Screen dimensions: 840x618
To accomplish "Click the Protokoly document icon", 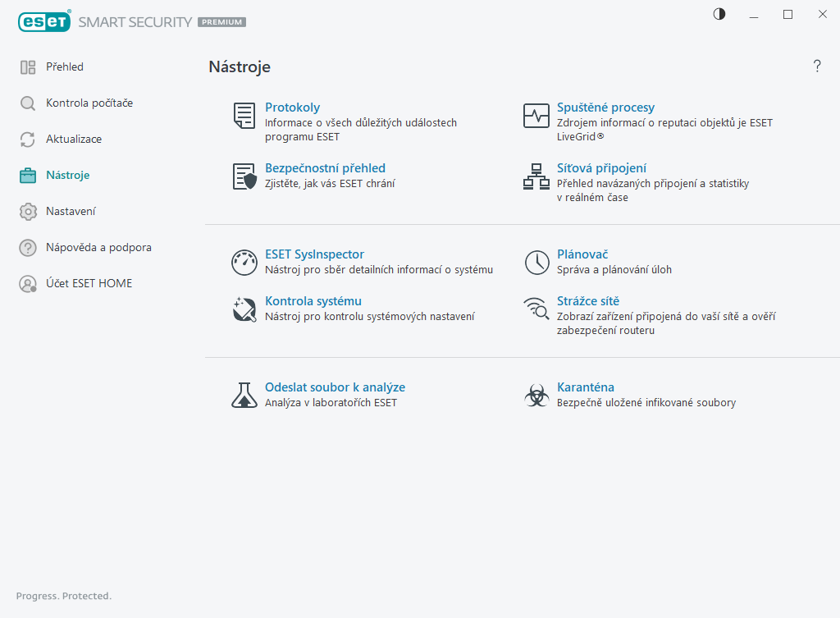I will [244, 116].
